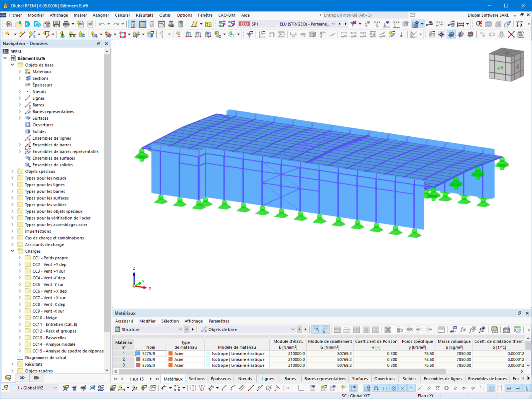Click the Excel export icon in table toolbar
The height and width of the screenshot is (399, 532).
[494, 330]
